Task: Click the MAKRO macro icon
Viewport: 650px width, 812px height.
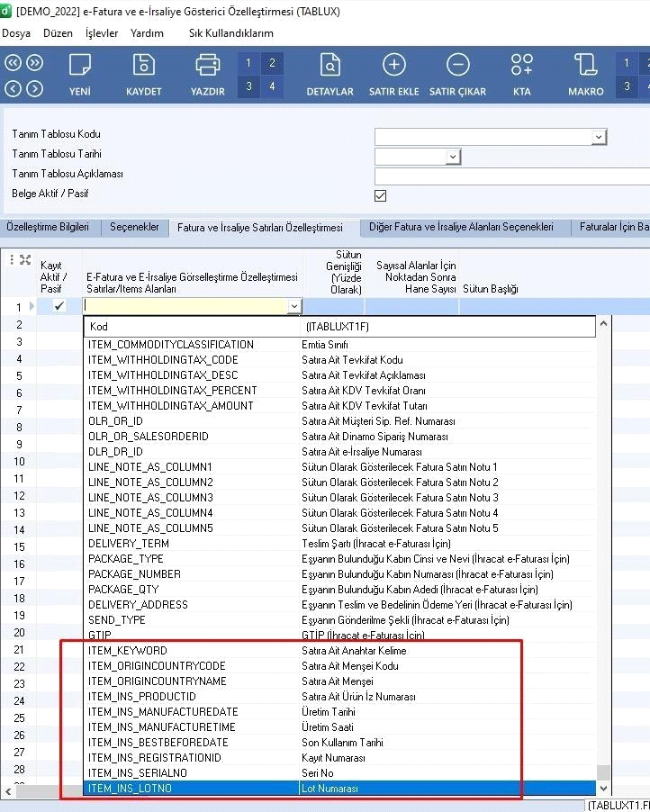Action: point(586,74)
